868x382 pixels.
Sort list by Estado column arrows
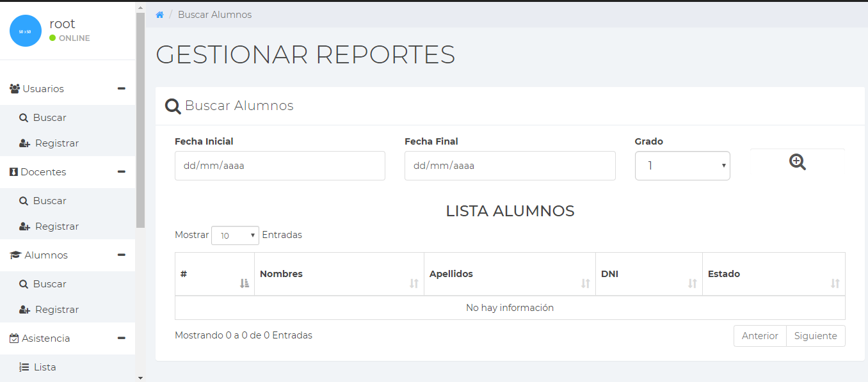835,283
